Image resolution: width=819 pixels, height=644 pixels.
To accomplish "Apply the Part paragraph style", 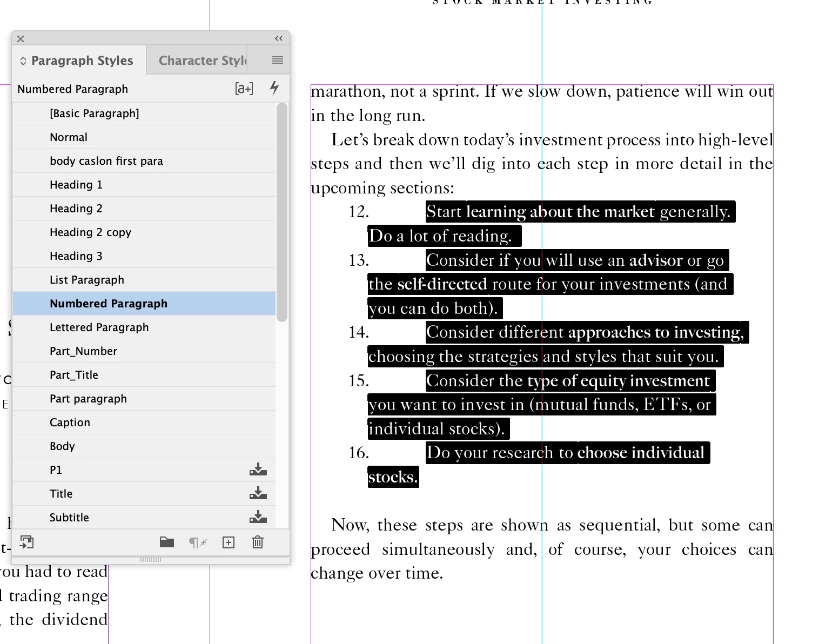I will pos(144,399).
